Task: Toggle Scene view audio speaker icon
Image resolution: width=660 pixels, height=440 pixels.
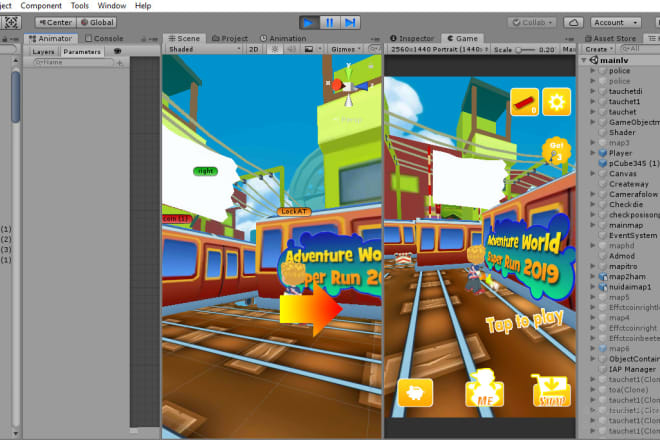Action: click(x=291, y=49)
